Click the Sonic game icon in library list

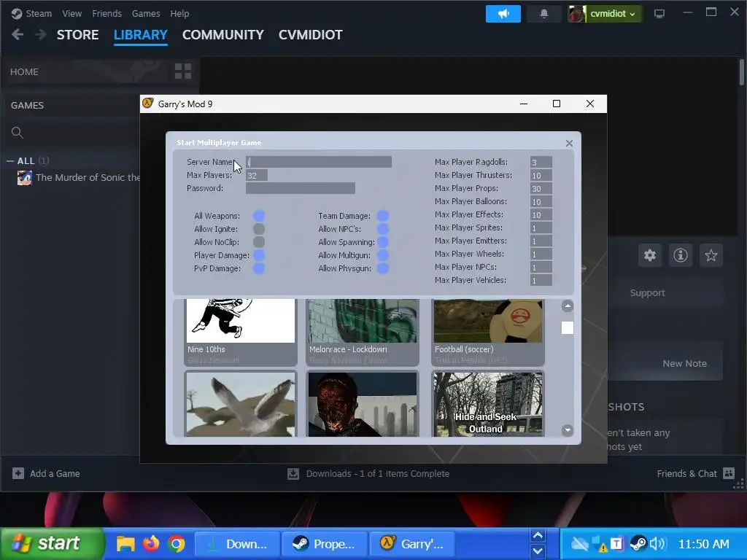pos(25,178)
